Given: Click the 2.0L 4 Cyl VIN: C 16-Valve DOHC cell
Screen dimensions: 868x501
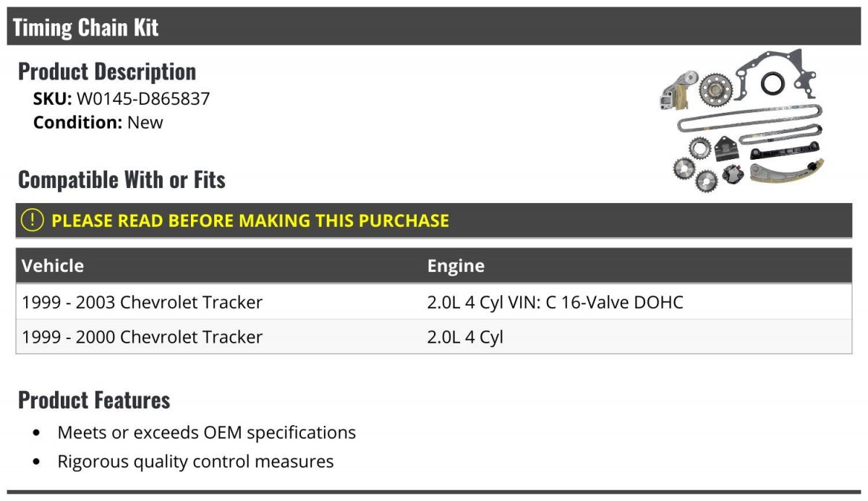Looking at the screenshot, I should coord(555,302).
